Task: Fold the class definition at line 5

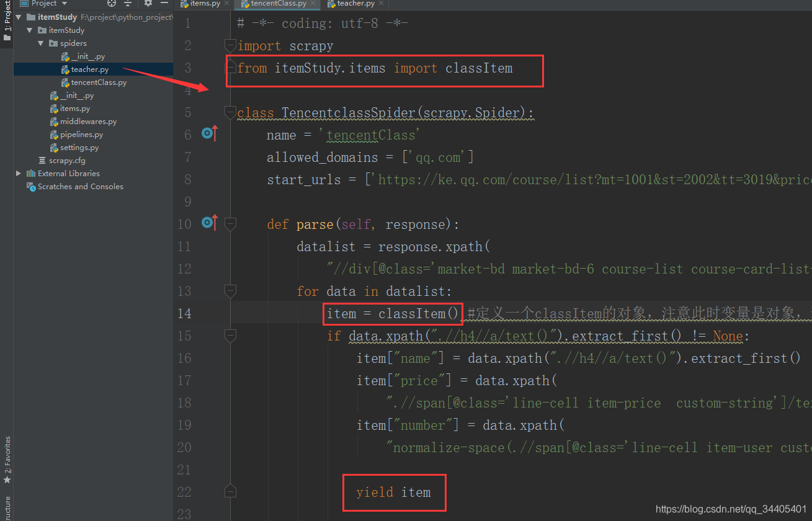Action: (230, 113)
